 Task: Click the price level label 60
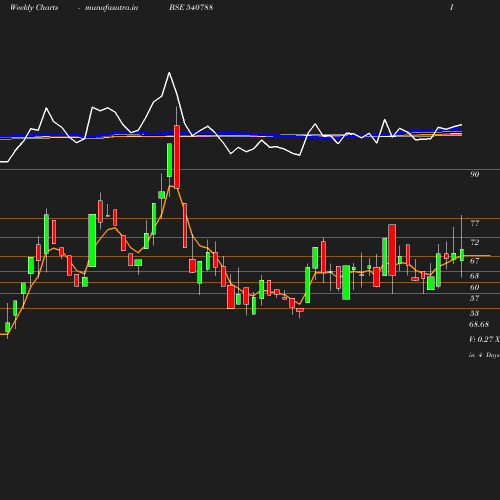(475, 287)
